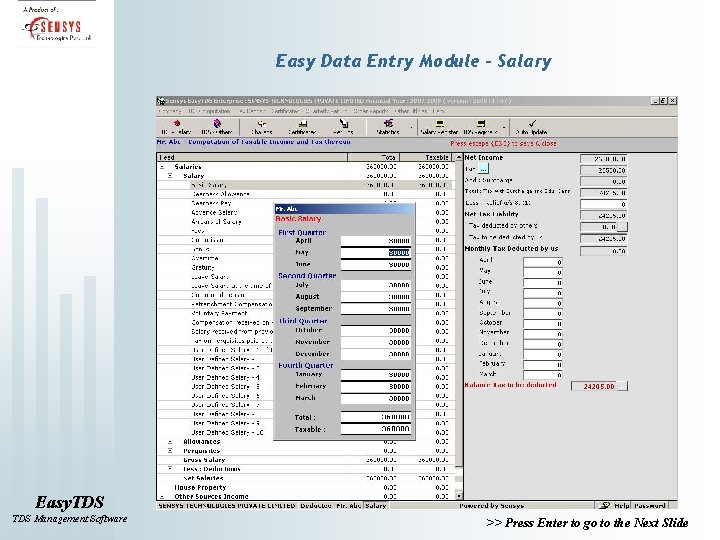Image resolution: width=720 pixels, height=540 pixels.
Task: Expand the Allowances node
Action: (170, 441)
